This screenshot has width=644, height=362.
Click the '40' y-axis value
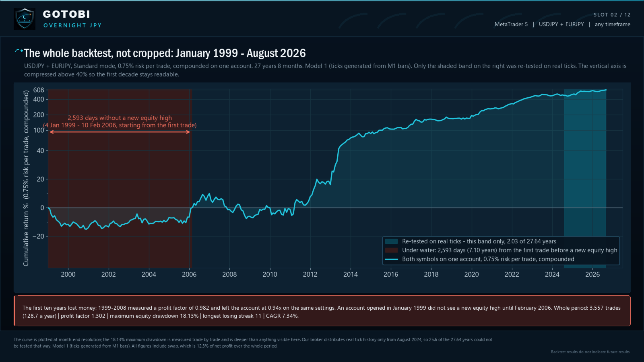click(40, 150)
